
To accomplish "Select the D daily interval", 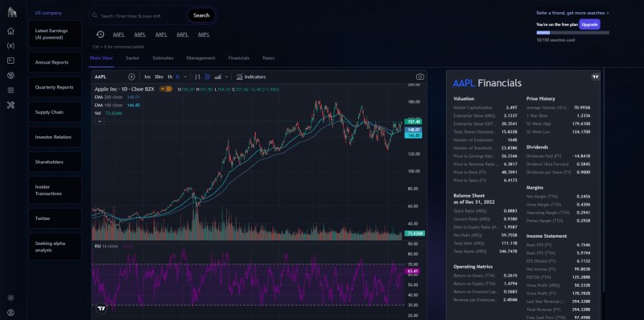I will (x=178, y=77).
